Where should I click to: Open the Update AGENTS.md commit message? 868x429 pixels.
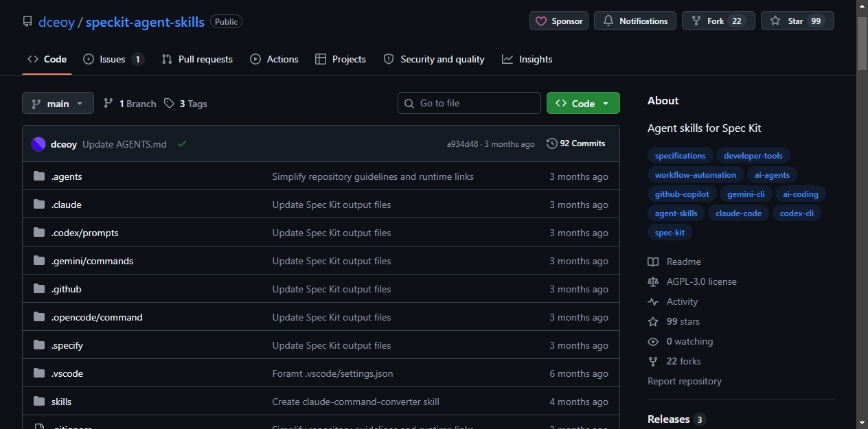point(124,144)
